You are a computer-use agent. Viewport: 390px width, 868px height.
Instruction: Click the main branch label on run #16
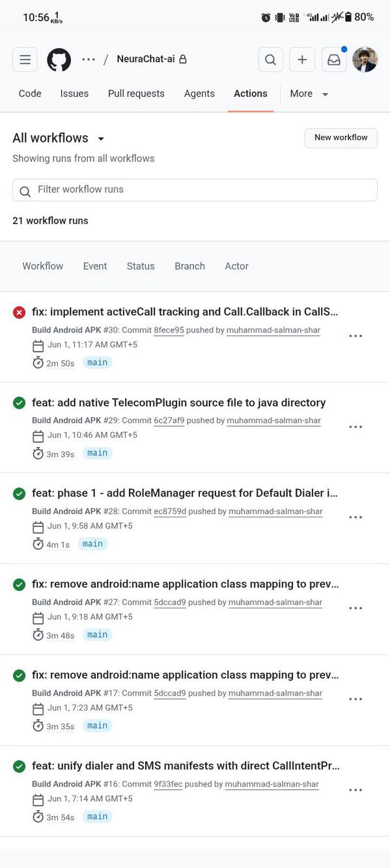[x=97, y=817]
